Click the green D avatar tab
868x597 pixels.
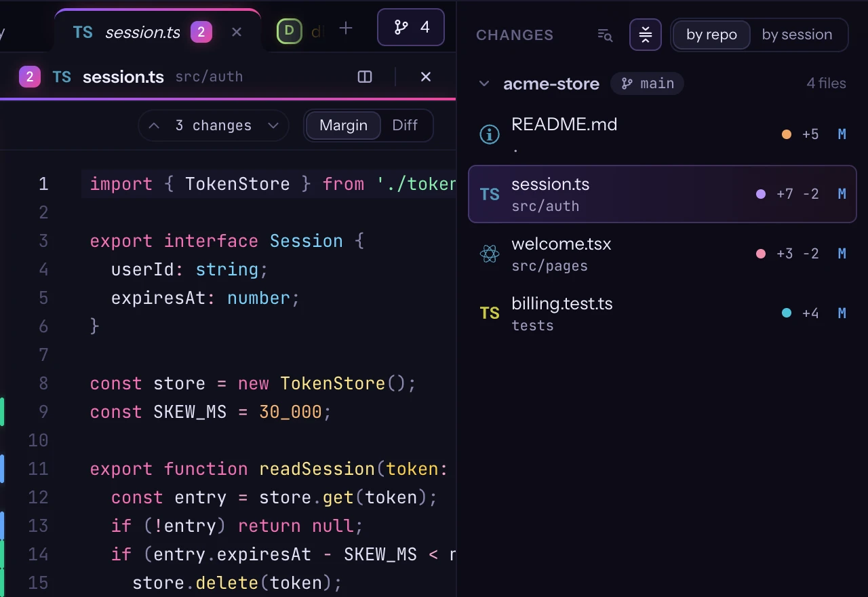[290, 31]
